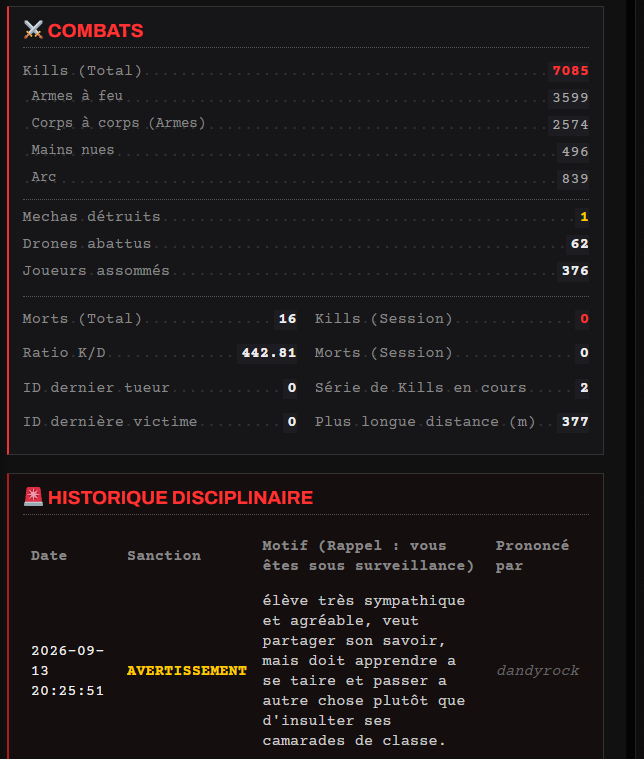
Task: Click the Ratio K/D label
Action: click(64, 353)
